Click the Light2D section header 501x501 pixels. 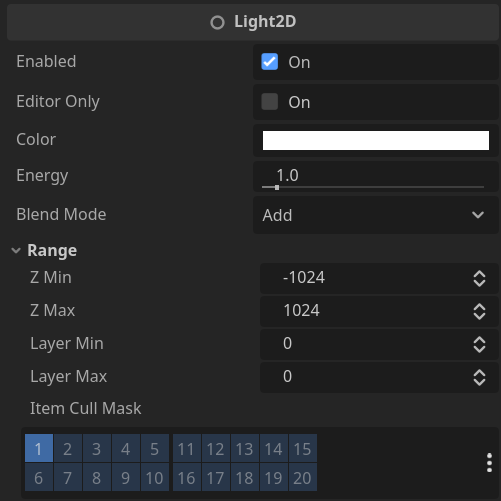click(253, 22)
